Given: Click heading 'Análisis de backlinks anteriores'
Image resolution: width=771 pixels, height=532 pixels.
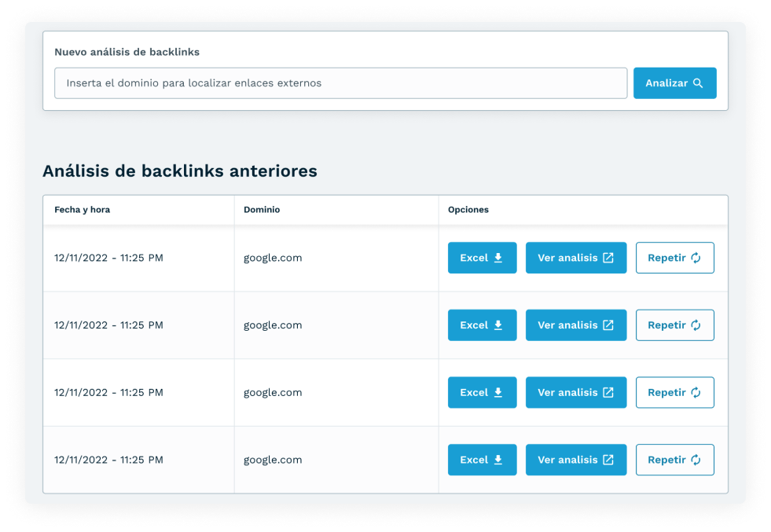Looking at the screenshot, I should point(180,171).
